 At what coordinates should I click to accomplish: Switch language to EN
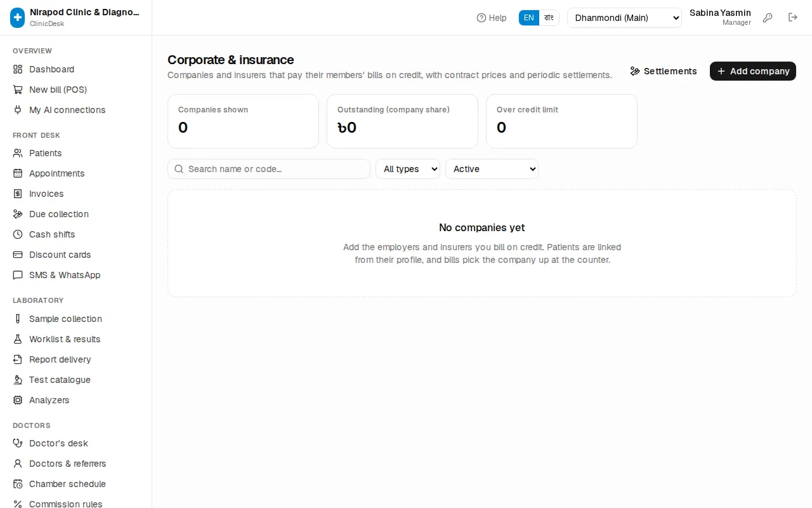pos(529,18)
